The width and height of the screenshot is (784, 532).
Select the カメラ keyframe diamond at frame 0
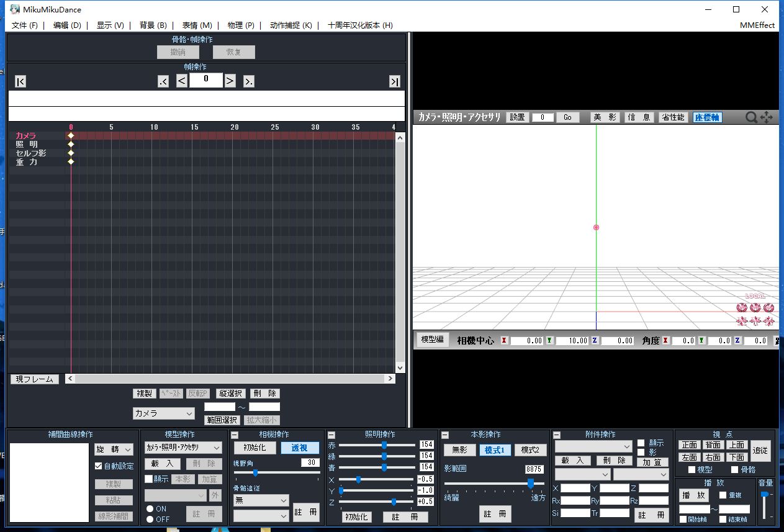[71, 135]
